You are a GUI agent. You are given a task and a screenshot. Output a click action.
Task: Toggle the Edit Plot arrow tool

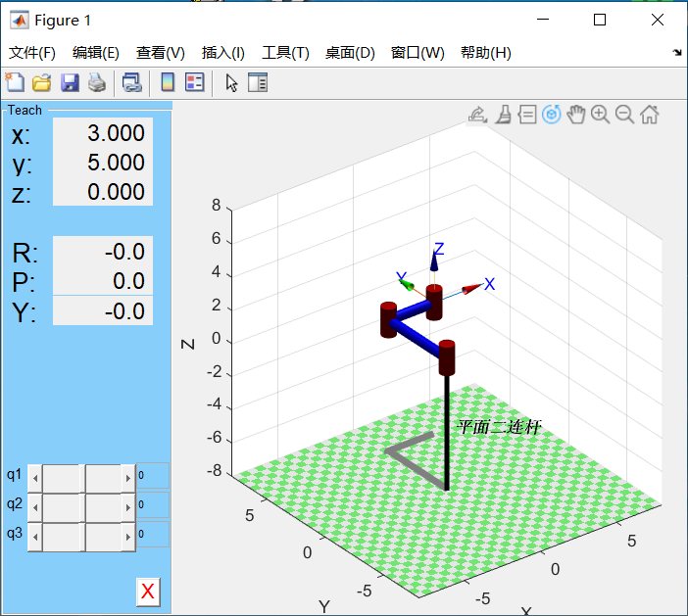[x=231, y=82]
